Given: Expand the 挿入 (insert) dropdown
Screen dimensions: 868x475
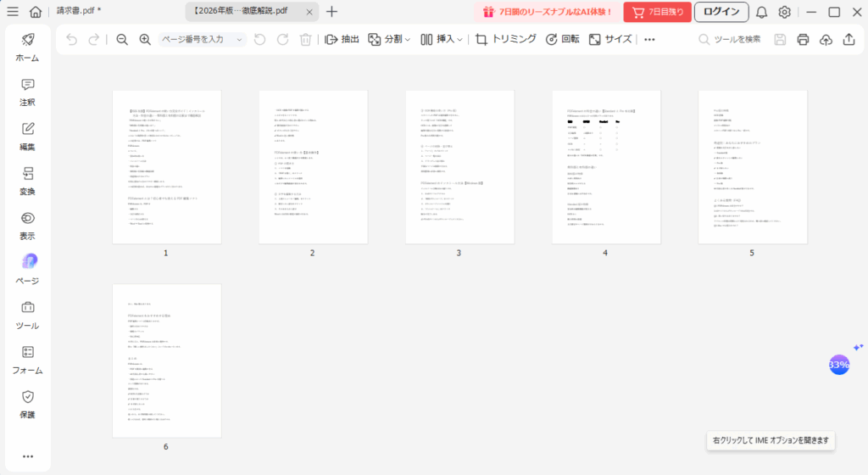Looking at the screenshot, I should click(x=442, y=40).
